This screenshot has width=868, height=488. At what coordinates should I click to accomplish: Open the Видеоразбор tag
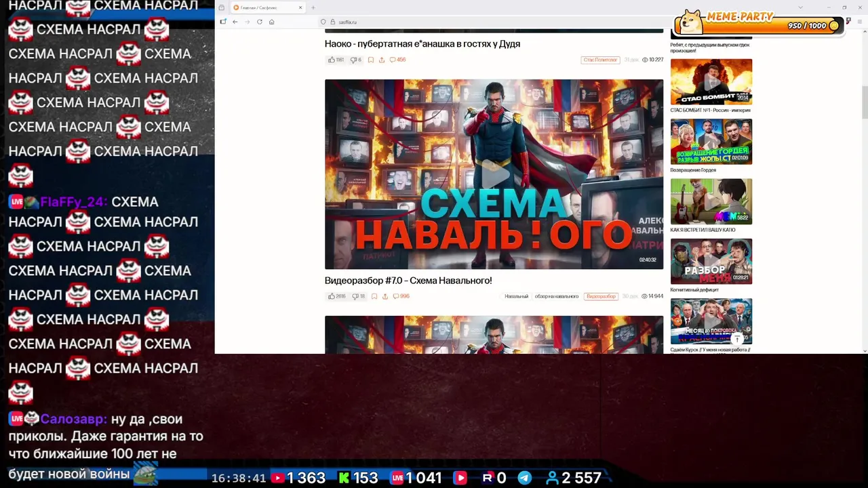601,296
